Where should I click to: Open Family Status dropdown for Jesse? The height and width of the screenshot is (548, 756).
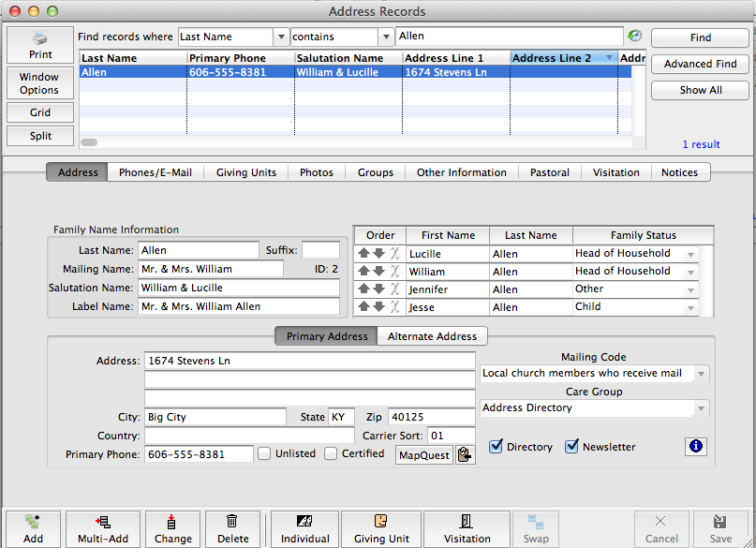click(691, 307)
